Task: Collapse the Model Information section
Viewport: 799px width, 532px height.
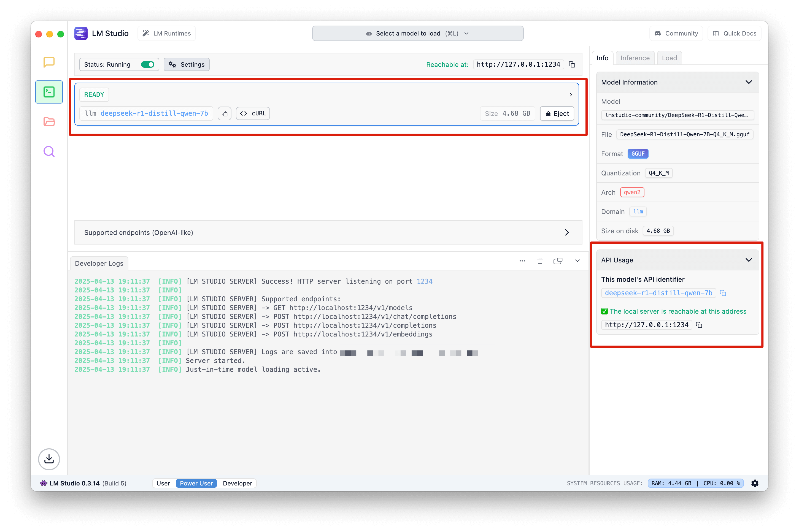Action: coord(748,82)
